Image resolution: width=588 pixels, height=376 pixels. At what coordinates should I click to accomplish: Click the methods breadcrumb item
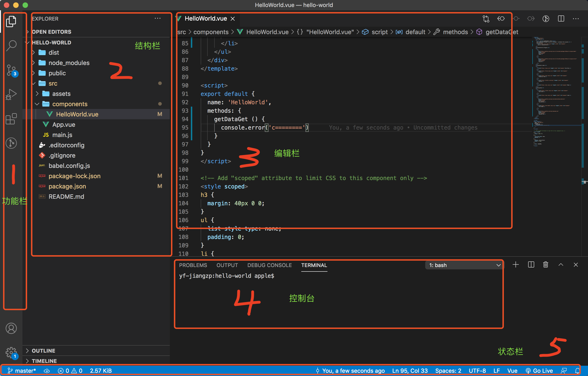coord(455,32)
